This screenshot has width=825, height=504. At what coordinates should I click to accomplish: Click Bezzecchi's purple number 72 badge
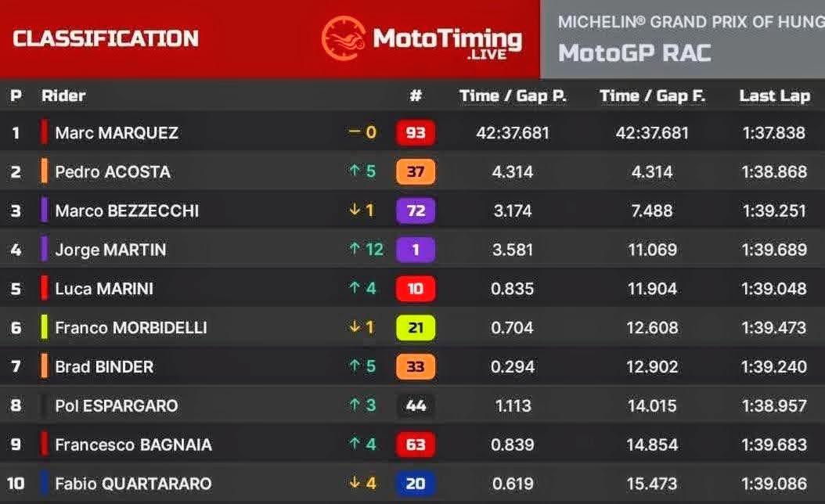(x=416, y=211)
